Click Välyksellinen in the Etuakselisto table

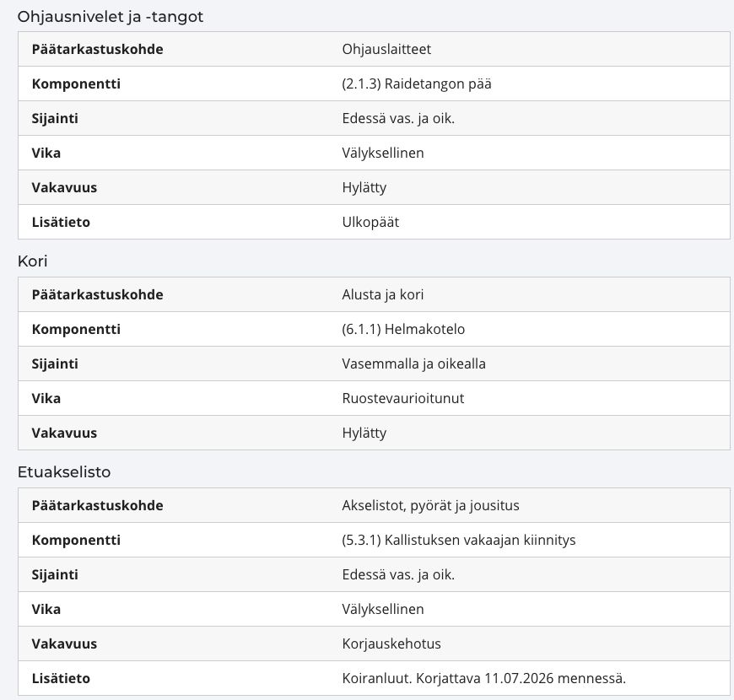pyautogui.click(x=383, y=609)
